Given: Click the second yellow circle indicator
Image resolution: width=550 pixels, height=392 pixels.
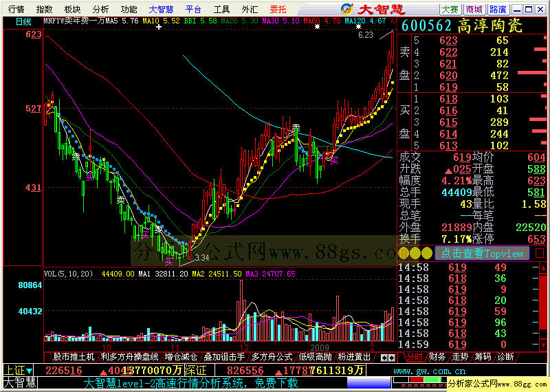Looking at the screenshot, I should (x=415, y=253).
